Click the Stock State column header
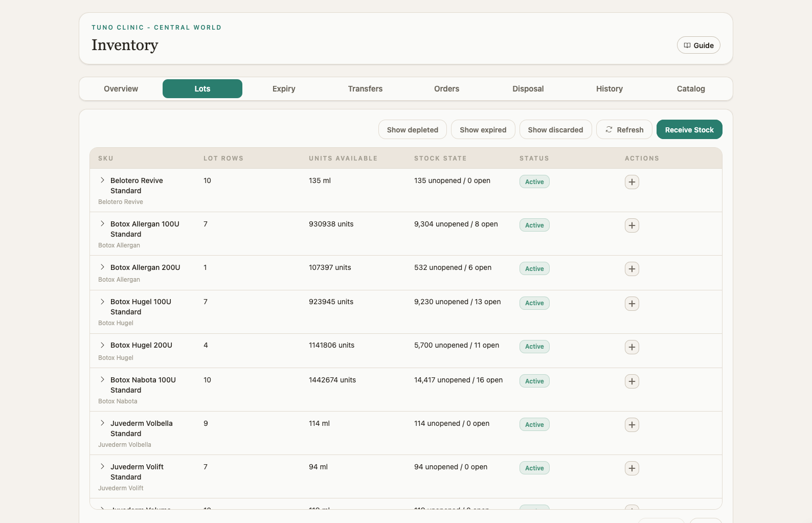The image size is (812, 523). [x=440, y=158]
